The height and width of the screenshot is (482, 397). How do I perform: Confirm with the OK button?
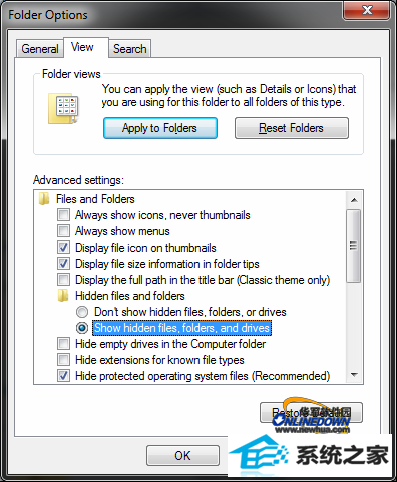(183, 456)
